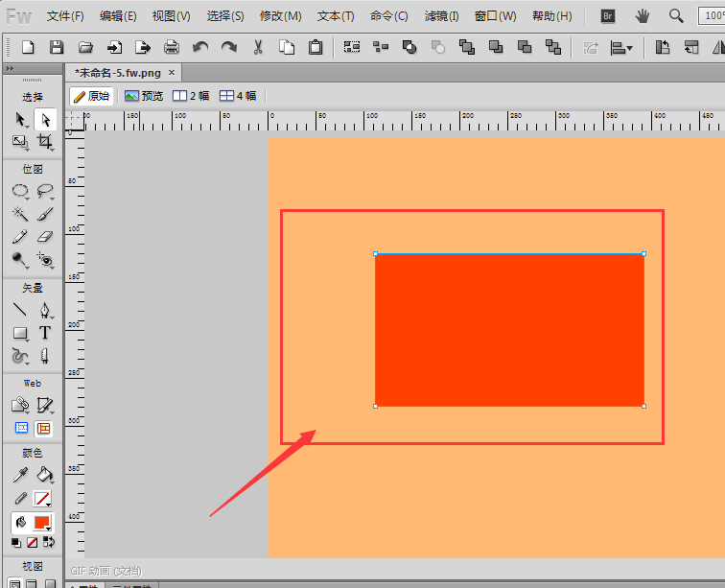Toggle Show Slices and Hotspots button
Screen dimensions: 725x588
44,429
